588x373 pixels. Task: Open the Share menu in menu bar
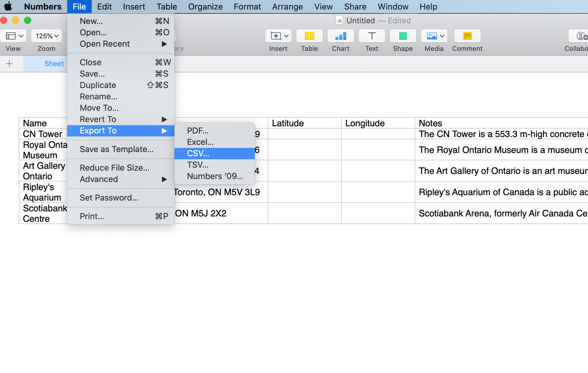coord(355,7)
